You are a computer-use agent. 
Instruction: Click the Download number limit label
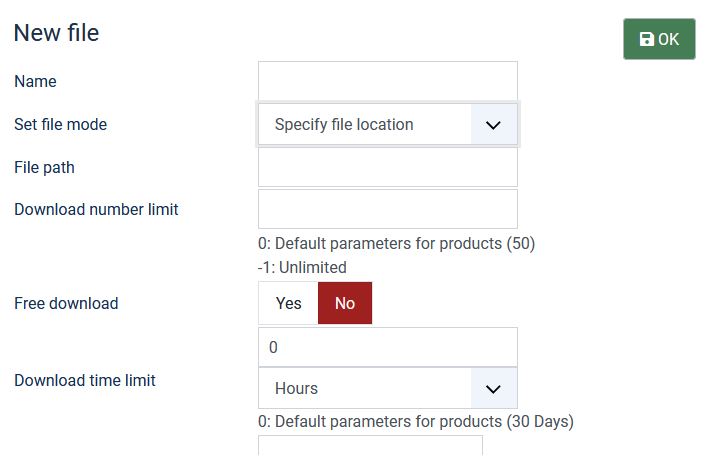click(96, 209)
